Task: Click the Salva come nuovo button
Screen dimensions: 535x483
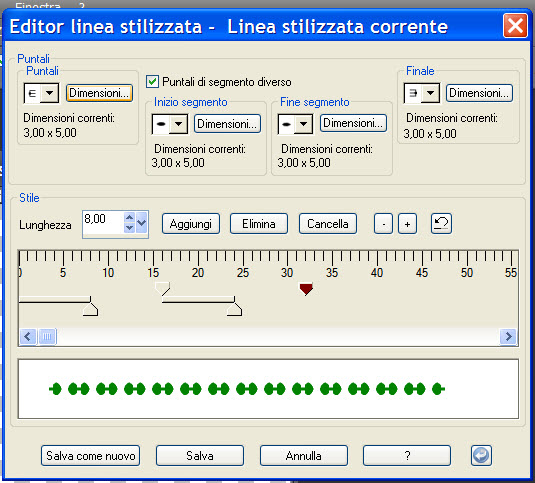Action: pyautogui.click(x=90, y=455)
